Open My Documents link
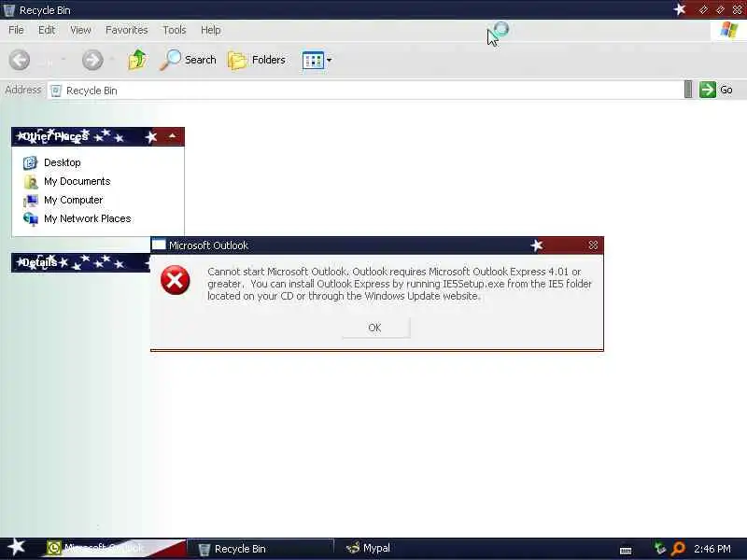Viewport: 747px width, 560px height. coord(78,181)
